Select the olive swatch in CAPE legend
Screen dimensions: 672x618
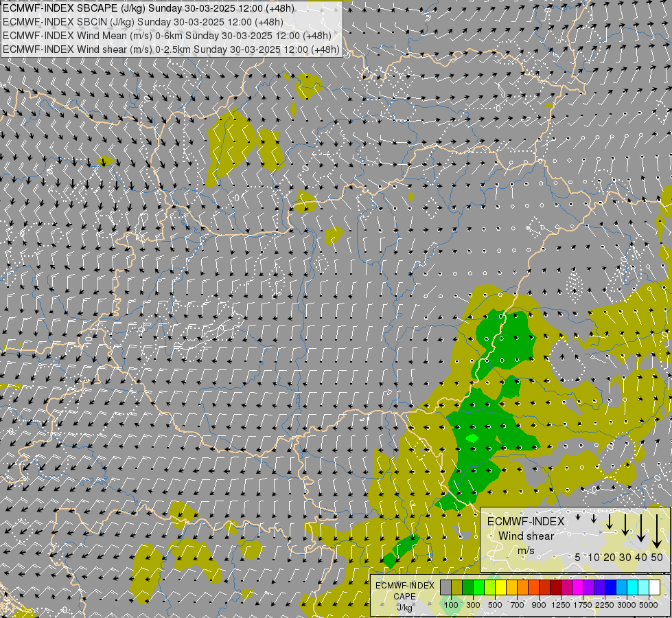(x=457, y=588)
